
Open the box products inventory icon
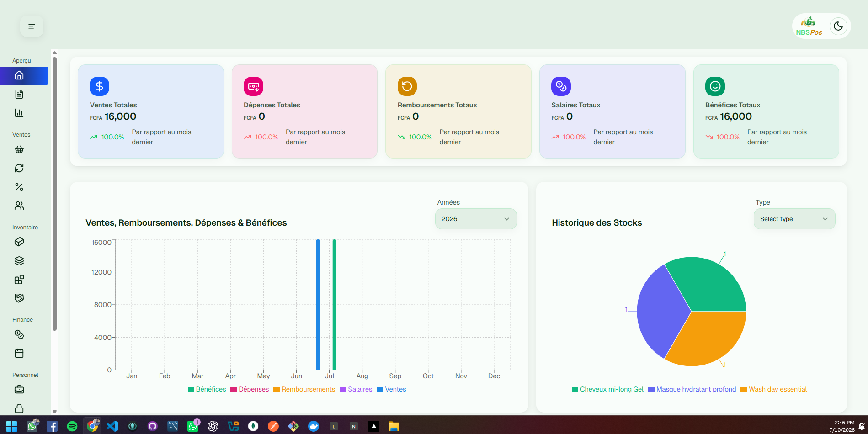pyautogui.click(x=19, y=242)
